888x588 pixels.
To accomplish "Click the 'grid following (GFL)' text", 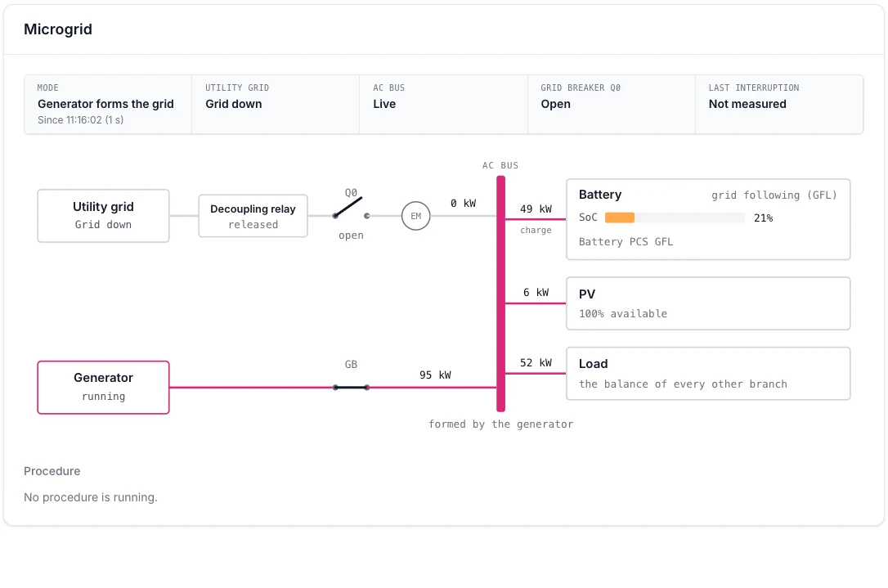I will tap(774, 195).
